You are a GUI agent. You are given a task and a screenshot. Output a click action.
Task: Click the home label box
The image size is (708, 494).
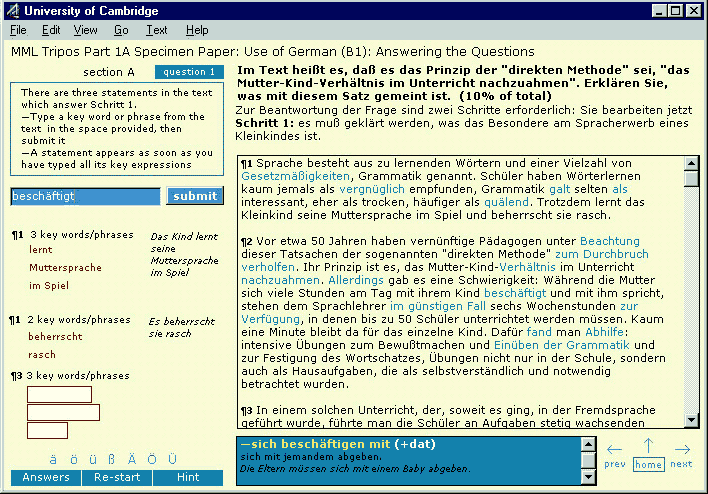(648, 465)
